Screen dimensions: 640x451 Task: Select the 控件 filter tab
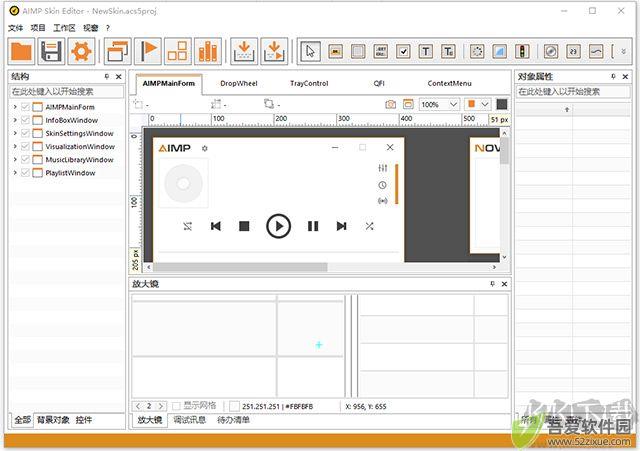84,420
